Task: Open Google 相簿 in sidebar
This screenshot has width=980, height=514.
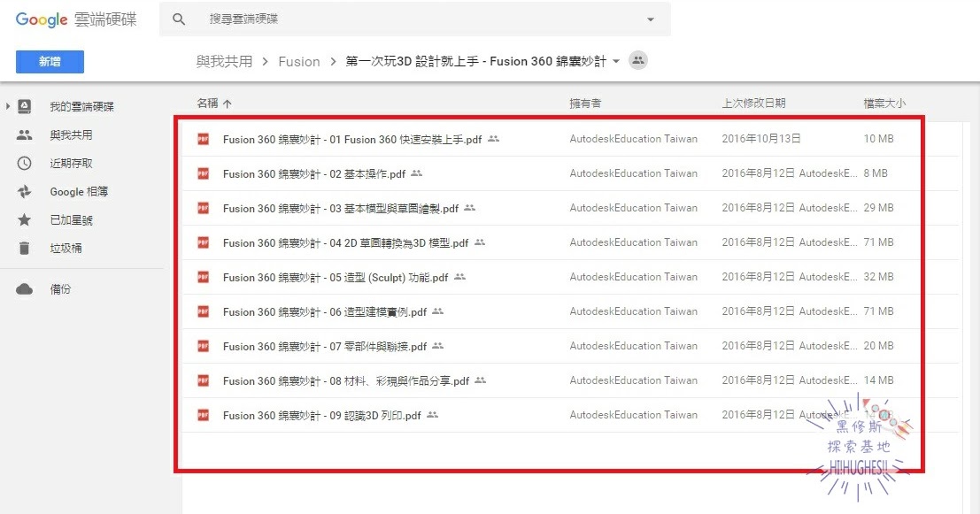Action: 79,192
